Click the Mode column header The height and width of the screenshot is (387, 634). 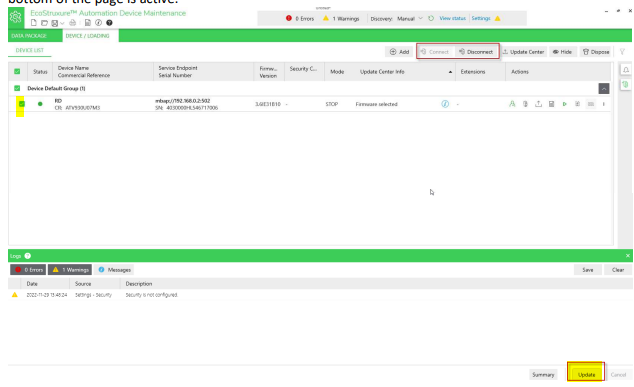(x=337, y=72)
